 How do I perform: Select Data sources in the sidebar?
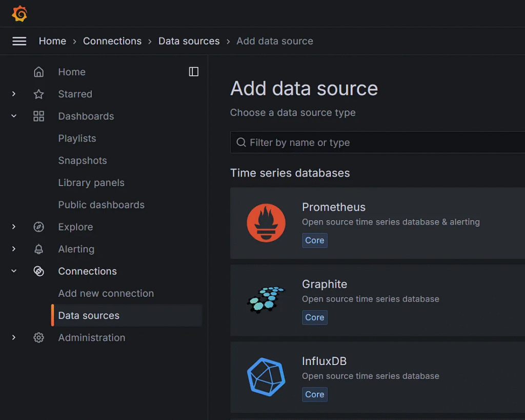tap(127, 315)
